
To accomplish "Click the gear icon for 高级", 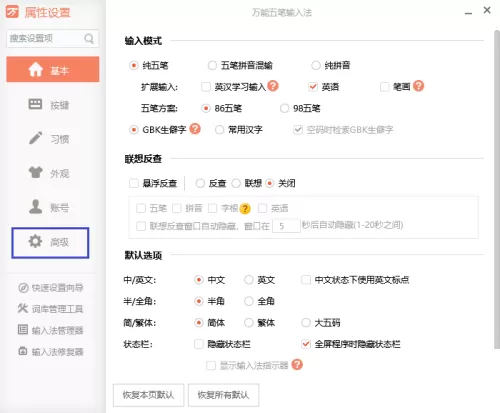I will (35, 241).
